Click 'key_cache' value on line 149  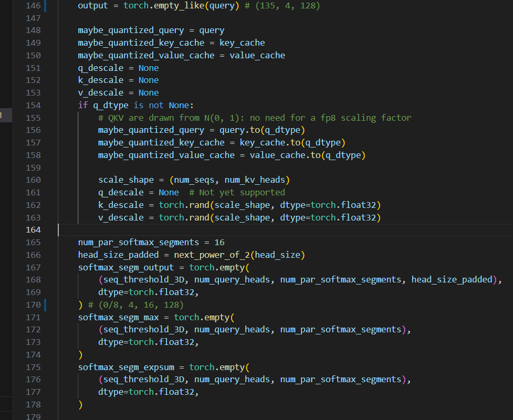click(x=242, y=43)
